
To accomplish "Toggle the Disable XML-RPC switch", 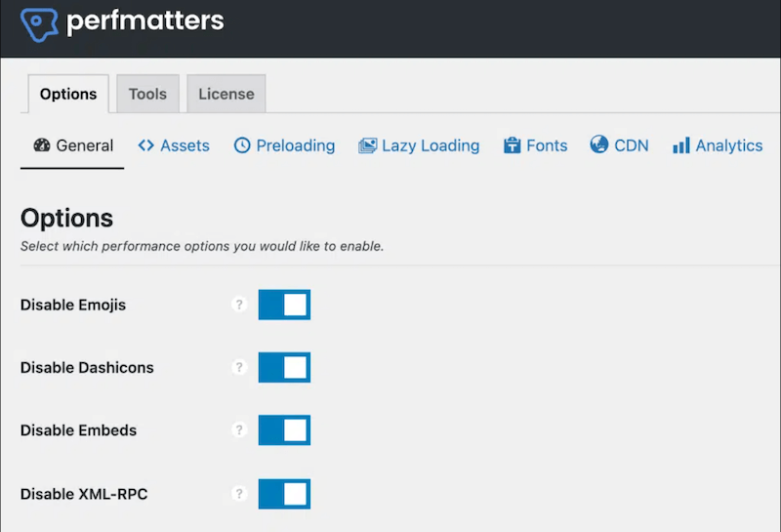I will click(284, 494).
